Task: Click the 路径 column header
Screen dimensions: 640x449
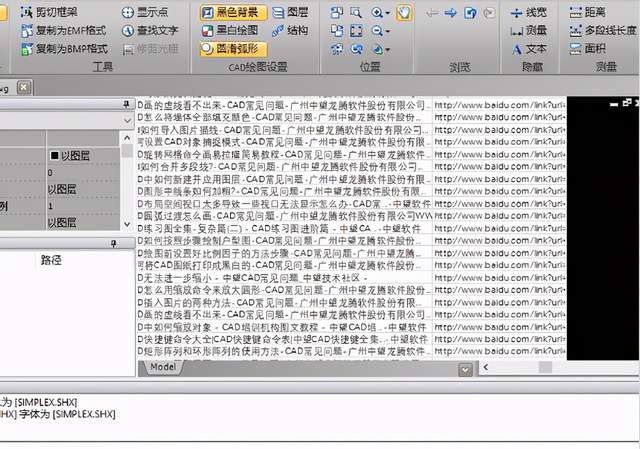Action: pyautogui.click(x=51, y=260)
